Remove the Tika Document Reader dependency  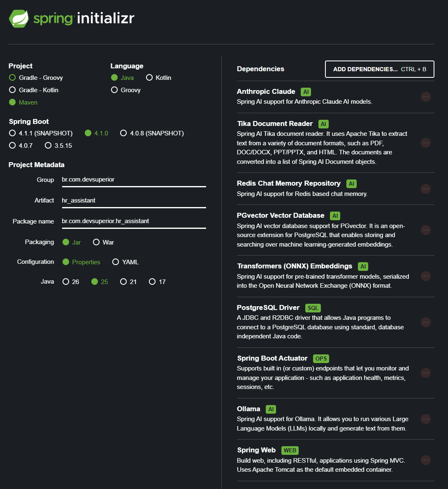click(425, 143)
